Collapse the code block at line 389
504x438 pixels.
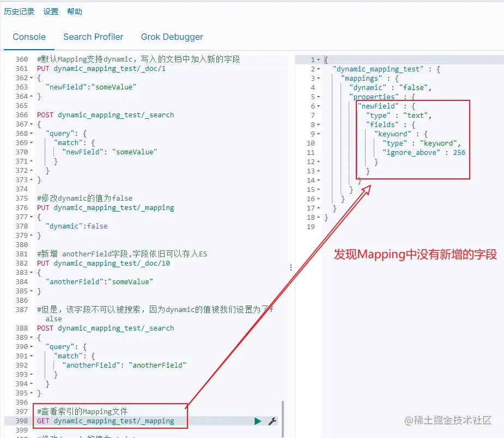coord(32,338)
